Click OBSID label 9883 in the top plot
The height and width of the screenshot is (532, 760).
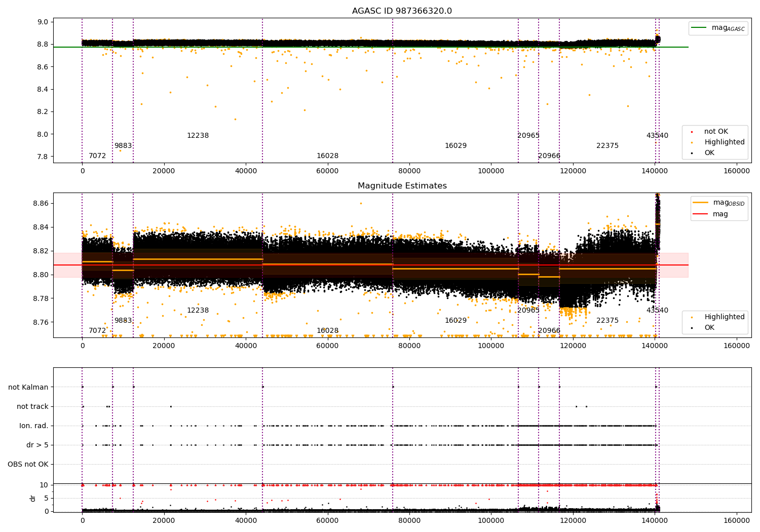(123, 146)
